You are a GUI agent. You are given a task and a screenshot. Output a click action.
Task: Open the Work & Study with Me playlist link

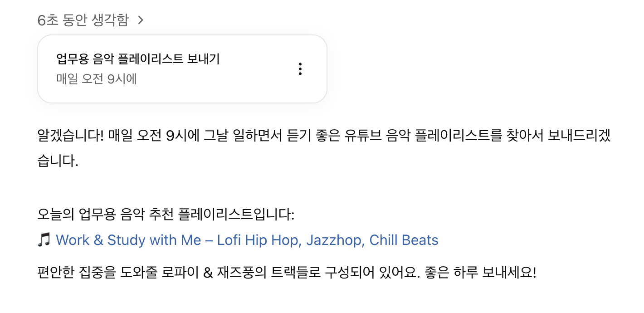128,240
